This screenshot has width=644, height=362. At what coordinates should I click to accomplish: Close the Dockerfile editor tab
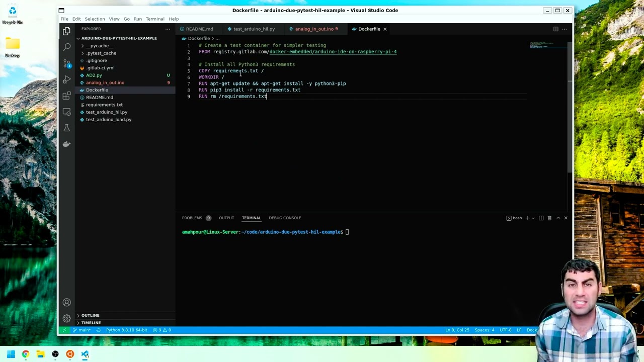[x=385, y=29]
